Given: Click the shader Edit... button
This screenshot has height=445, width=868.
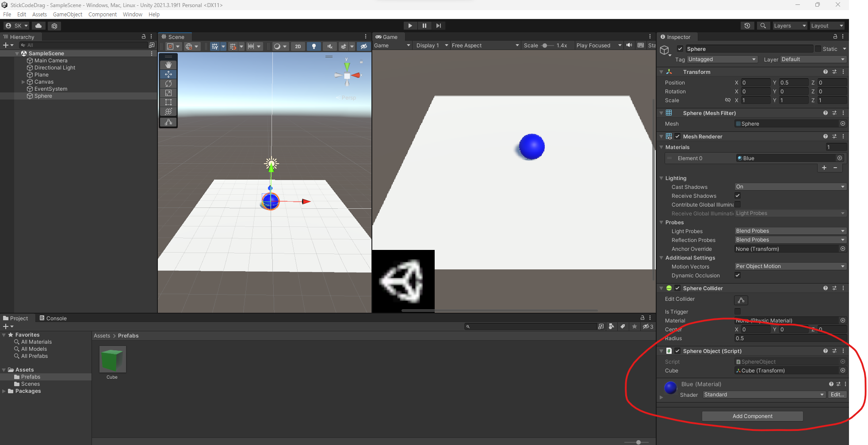Looking at the screenshot, I should pyautogui.click(x=837, y=395).
